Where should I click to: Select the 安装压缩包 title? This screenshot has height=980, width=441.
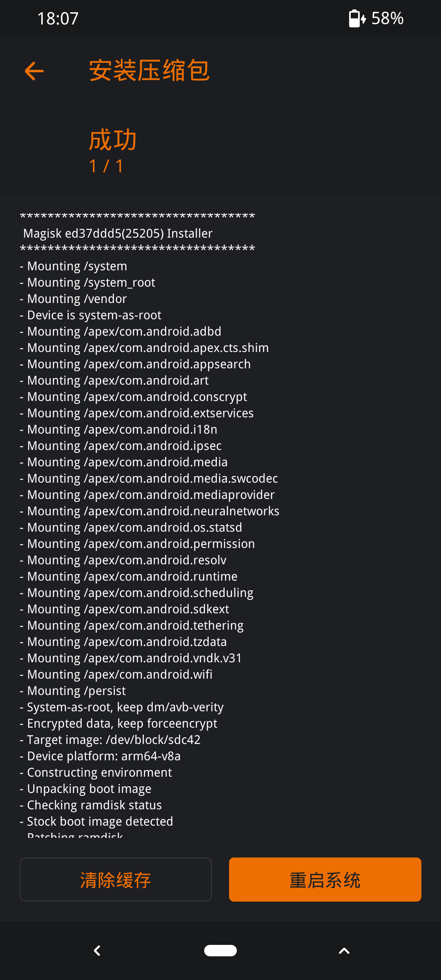point(149,70)
